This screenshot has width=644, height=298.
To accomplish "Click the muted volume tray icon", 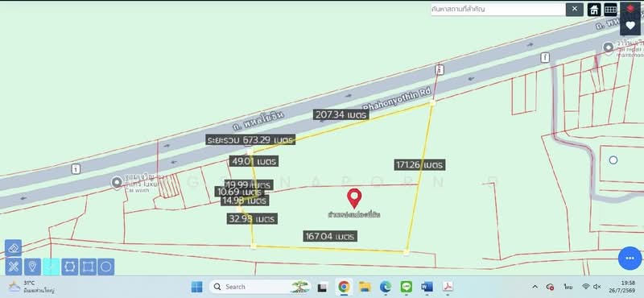I will pos(597,287).
